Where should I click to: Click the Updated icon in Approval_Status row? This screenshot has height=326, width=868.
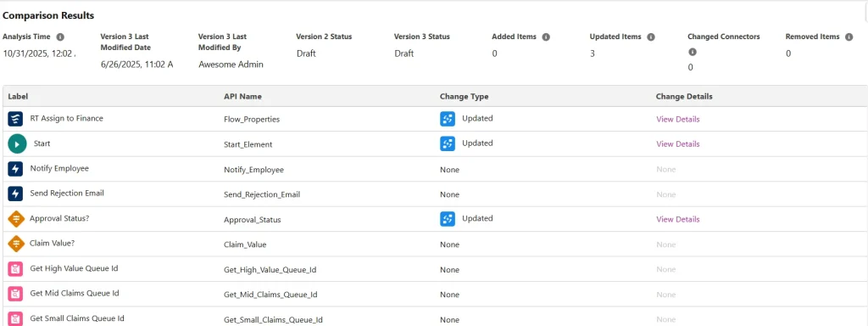[x=448, y=219]
